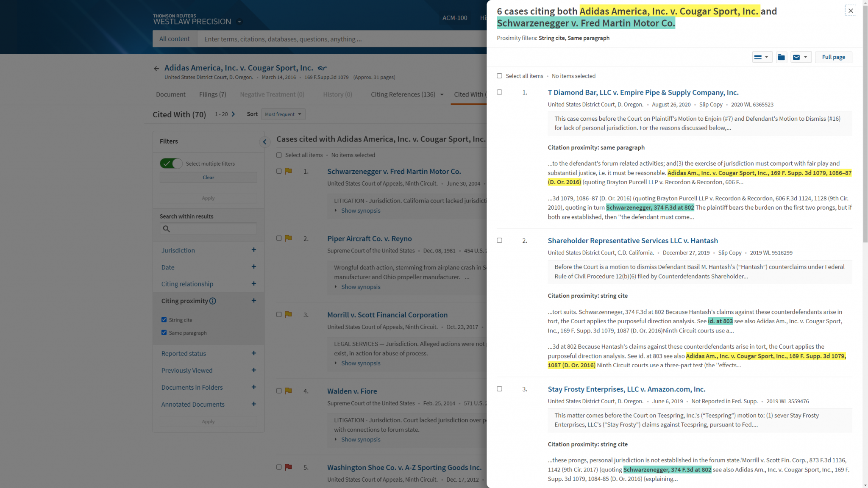Open the T Diamond Bar case link
The width and height of the screenshot is (868, 488).
point(643,92)
